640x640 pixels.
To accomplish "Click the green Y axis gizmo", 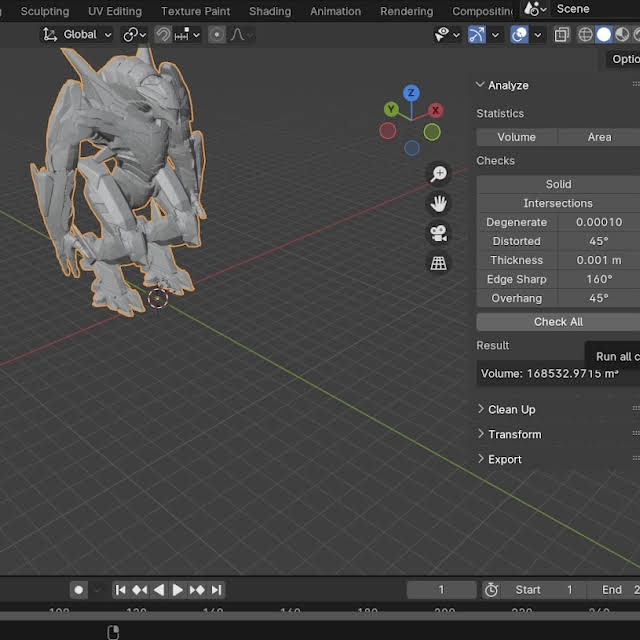I will (391, 109).
